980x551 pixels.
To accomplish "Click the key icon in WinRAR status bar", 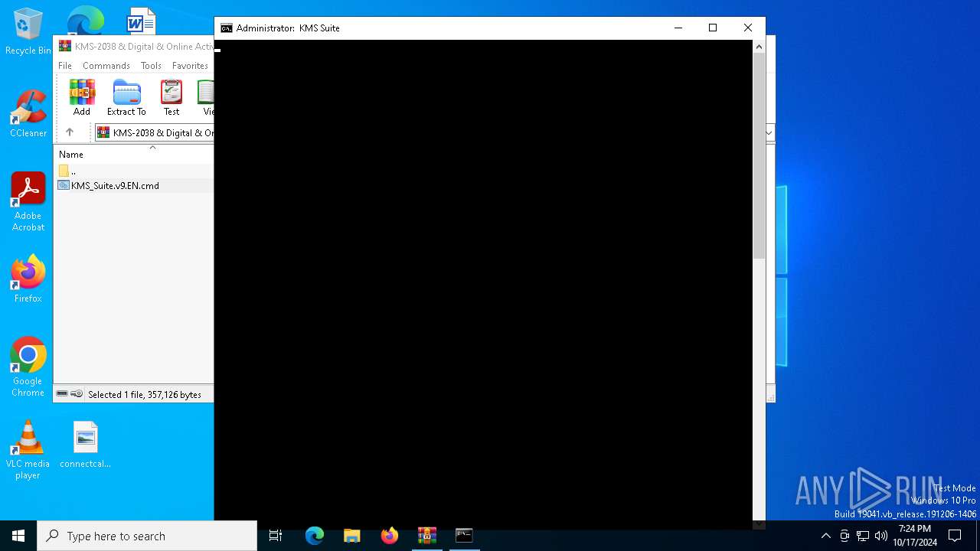I will 77,394.
